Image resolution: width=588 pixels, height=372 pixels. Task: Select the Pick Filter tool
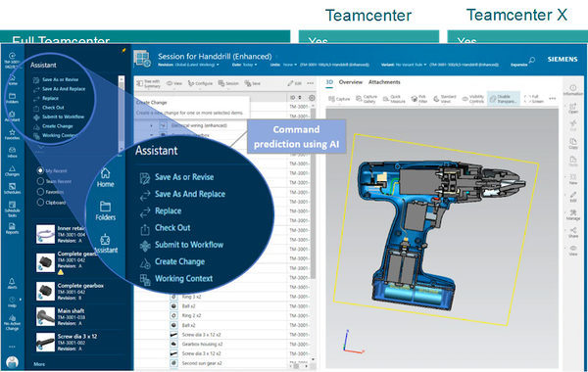(419, 99)
